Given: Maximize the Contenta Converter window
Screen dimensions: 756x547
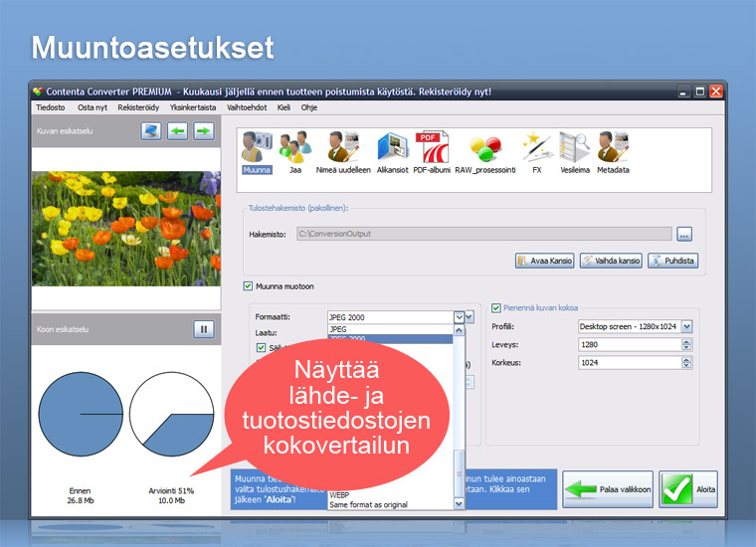Looking at the screenshot, I should 700,91.
